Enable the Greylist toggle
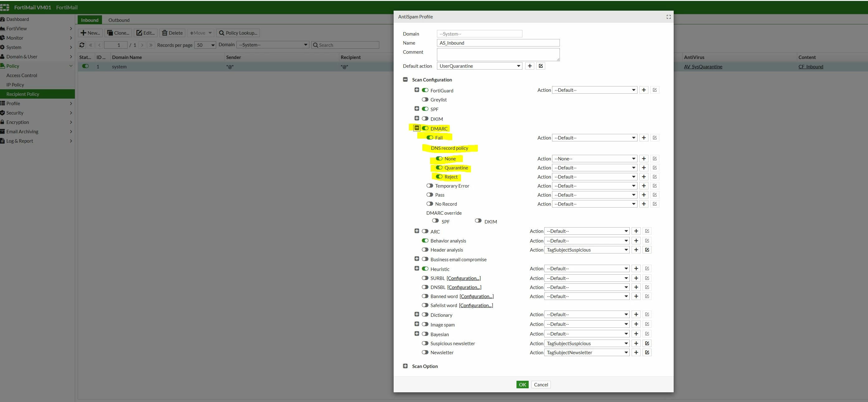868x402 pixels. 425,100
